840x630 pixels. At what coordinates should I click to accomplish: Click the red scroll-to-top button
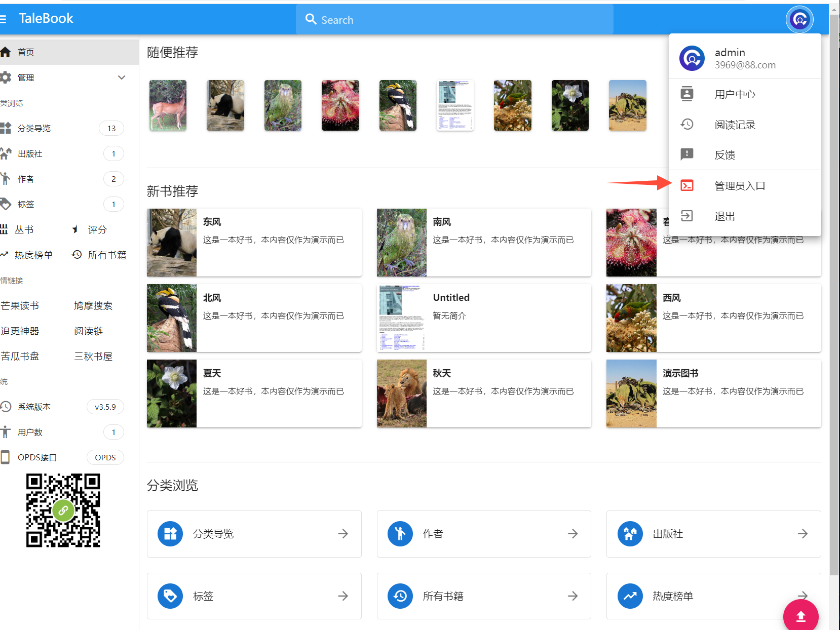click(801, 615)
